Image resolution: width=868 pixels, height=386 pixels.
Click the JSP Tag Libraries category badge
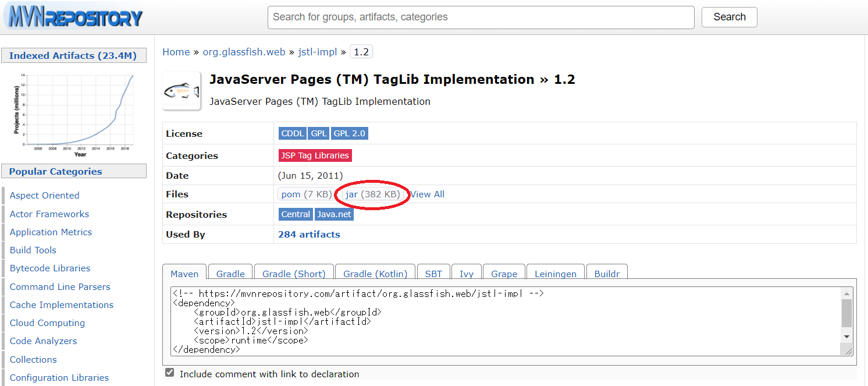coord(315,155)
